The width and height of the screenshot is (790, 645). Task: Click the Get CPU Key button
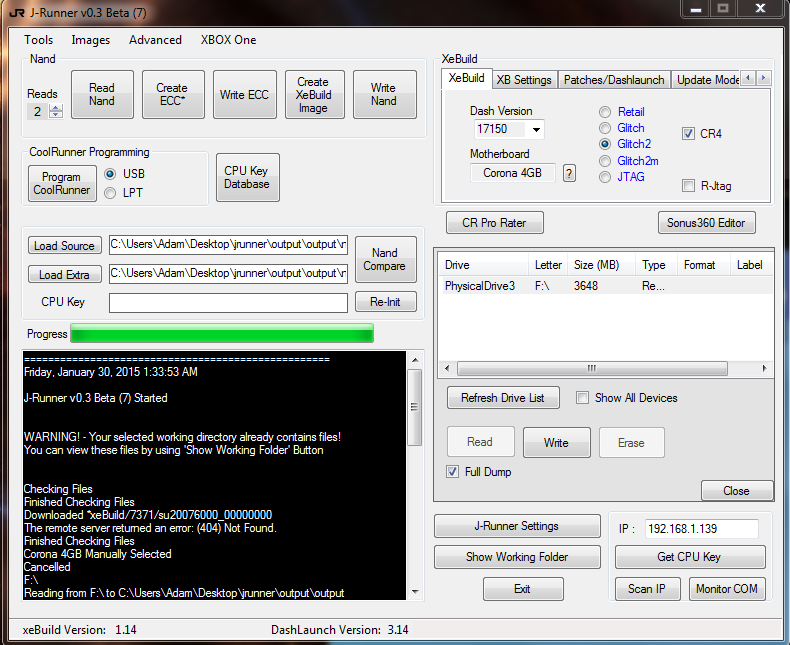point(690,556)
